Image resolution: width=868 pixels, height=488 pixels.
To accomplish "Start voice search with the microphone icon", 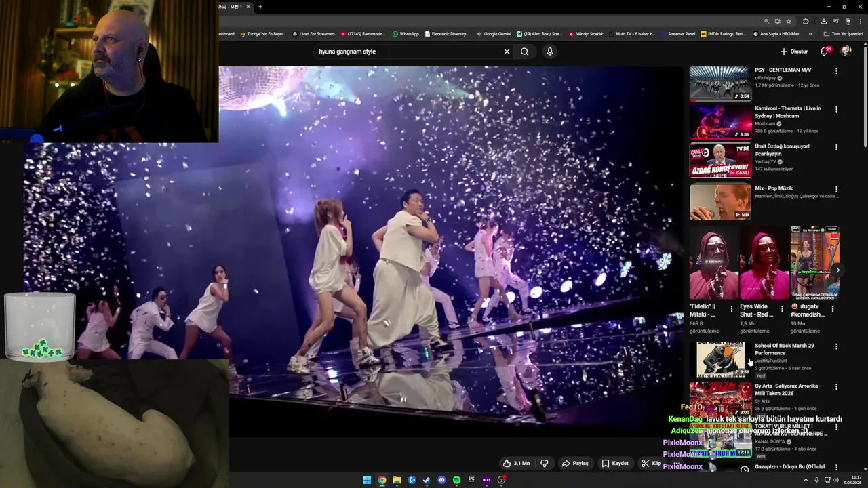I will [550, 52].
